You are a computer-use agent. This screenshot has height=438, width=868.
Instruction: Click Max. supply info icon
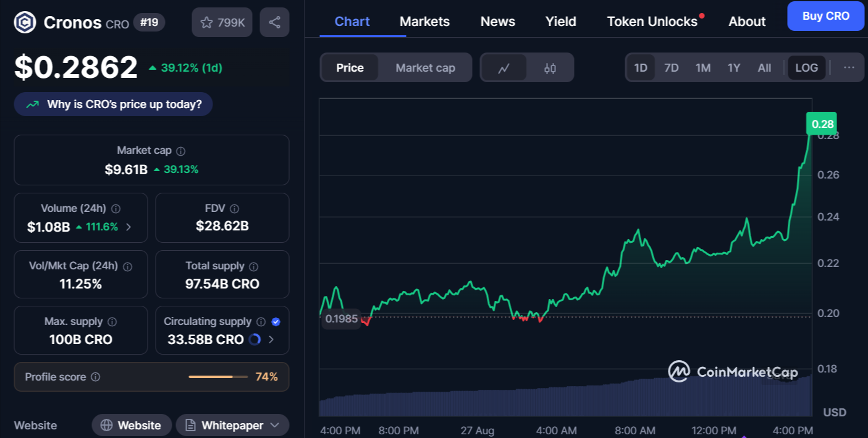[x=112, y=322]
